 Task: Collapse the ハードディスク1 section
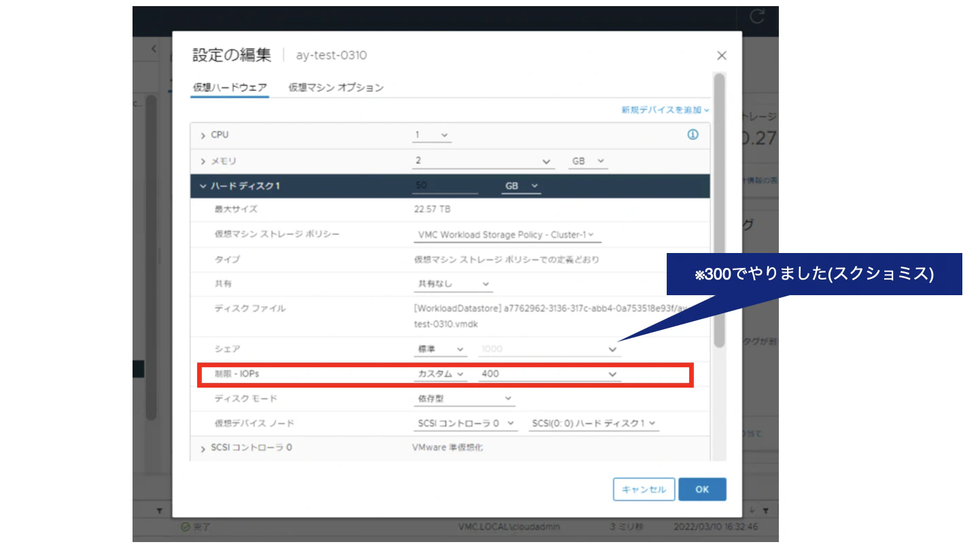pyautogui.click(x=201, y=185)
